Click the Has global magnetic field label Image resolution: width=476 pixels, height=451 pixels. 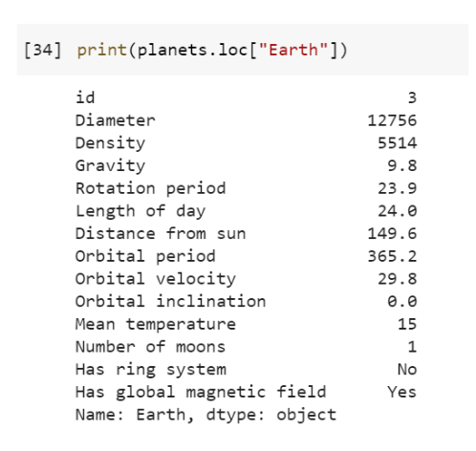(201, 392)
